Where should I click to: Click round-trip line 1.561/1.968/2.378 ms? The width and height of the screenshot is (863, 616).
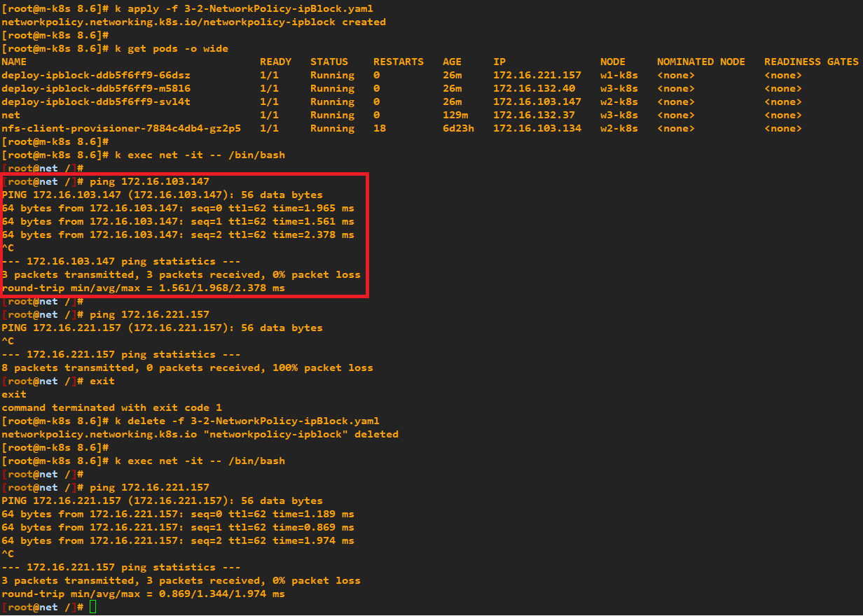(x=143, y=288)
